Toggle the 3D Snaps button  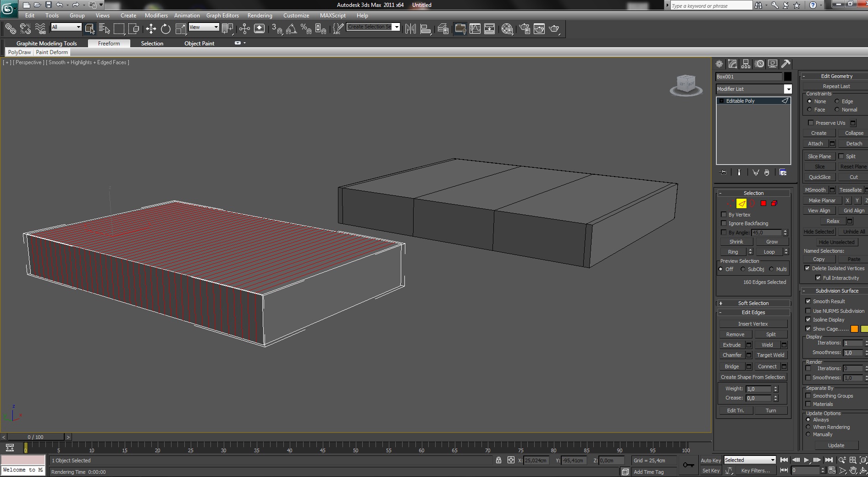coord(276,29)
